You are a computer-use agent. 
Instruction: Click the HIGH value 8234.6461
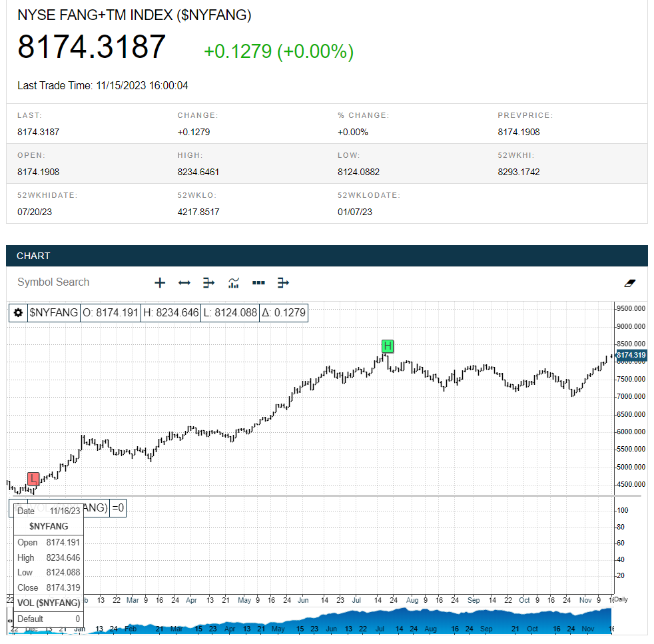point(198,172)
